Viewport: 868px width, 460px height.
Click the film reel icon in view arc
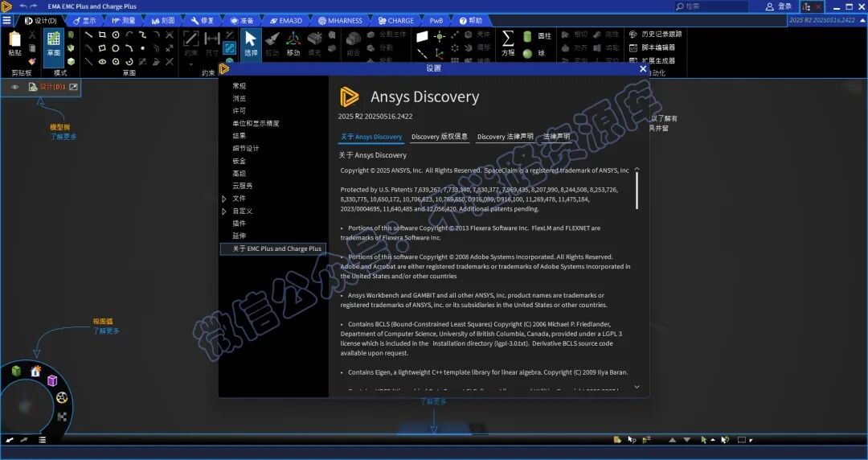coord(62,397)
